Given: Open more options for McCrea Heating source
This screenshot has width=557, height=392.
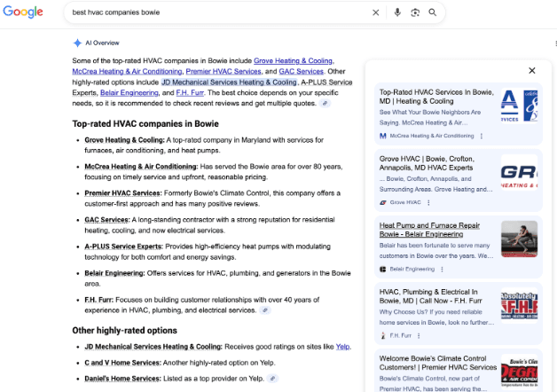Looking at the screenshot, I should coord(482,136).
